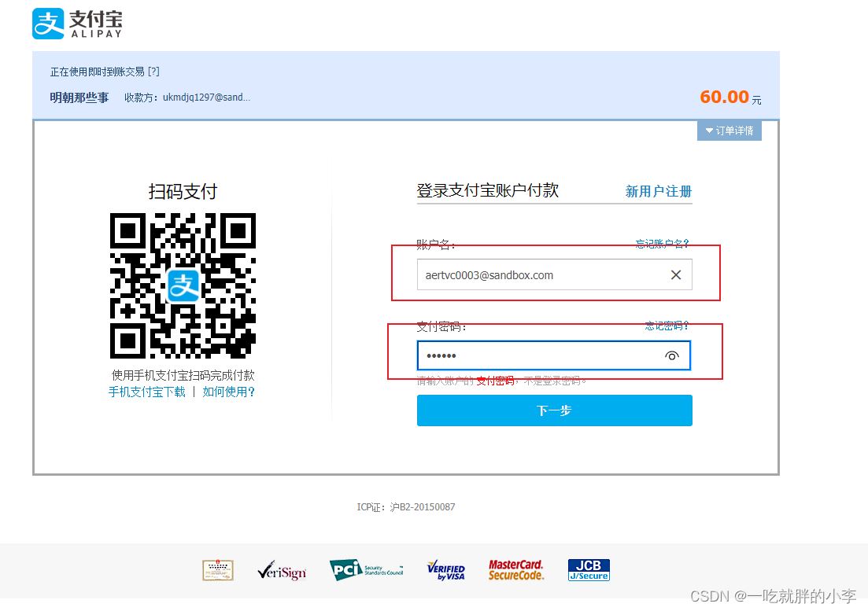
Task: Click the 扫码支付 heading
Action: point(183,191)
